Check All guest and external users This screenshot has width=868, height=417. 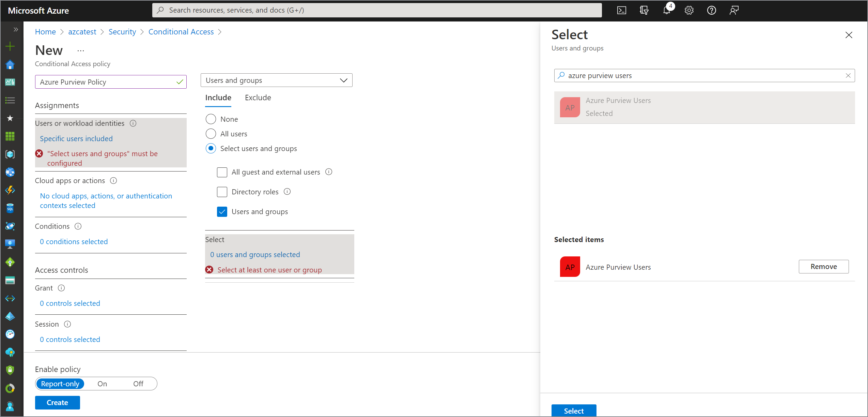point(222,172)
